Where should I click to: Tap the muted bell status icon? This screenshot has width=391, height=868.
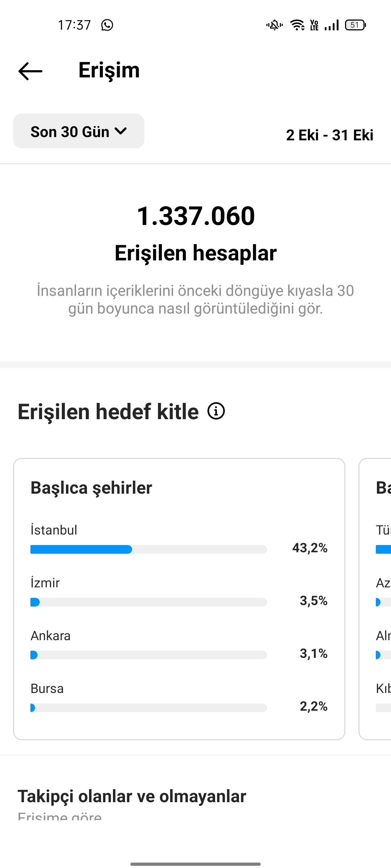click(274, 25)
